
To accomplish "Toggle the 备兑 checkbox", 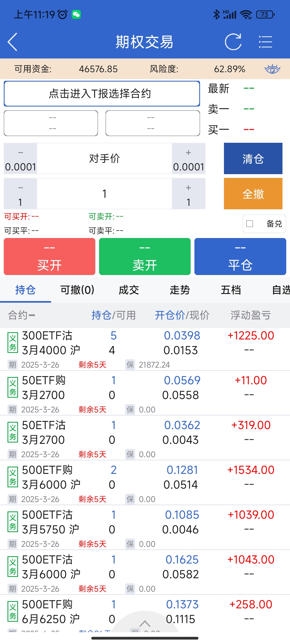I will pyautogui.click(x=250, y=224).
